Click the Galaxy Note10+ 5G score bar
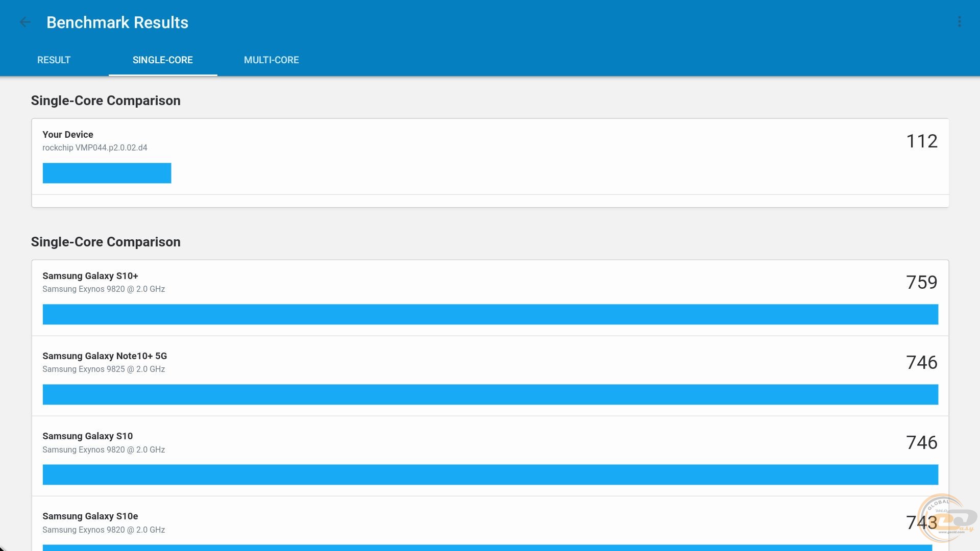 click(x=490, y=394)
